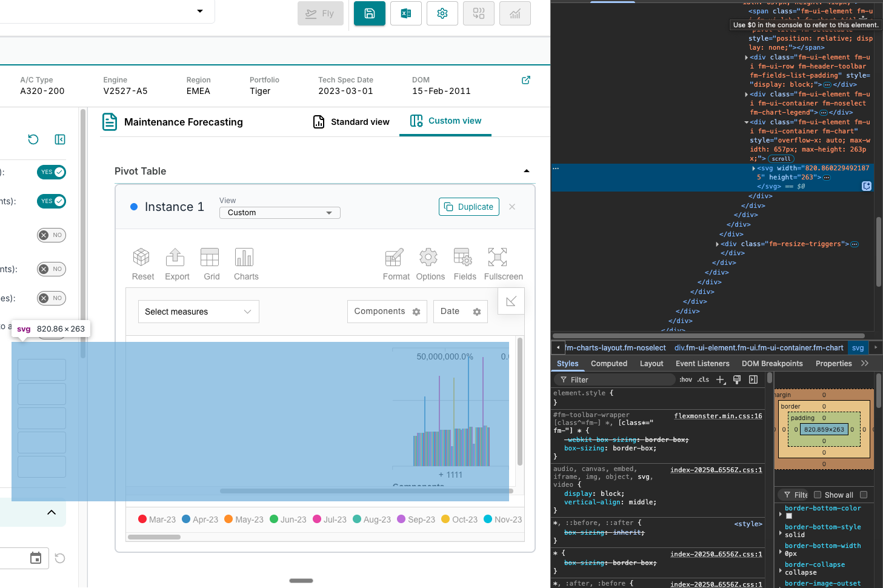Open the Computed tab in DevTools
883x588 pixels.
coord(608,364)
